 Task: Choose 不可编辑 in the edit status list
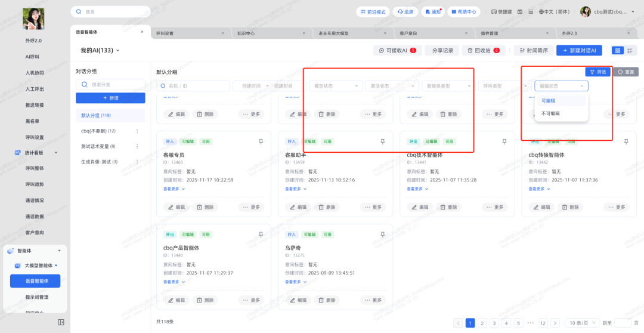coord(550,113)
